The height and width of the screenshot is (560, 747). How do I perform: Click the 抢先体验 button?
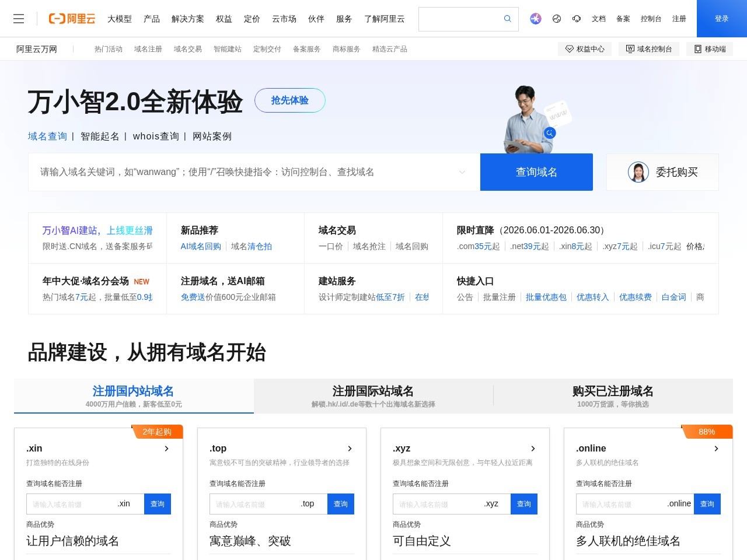click(x=290, y=100)
